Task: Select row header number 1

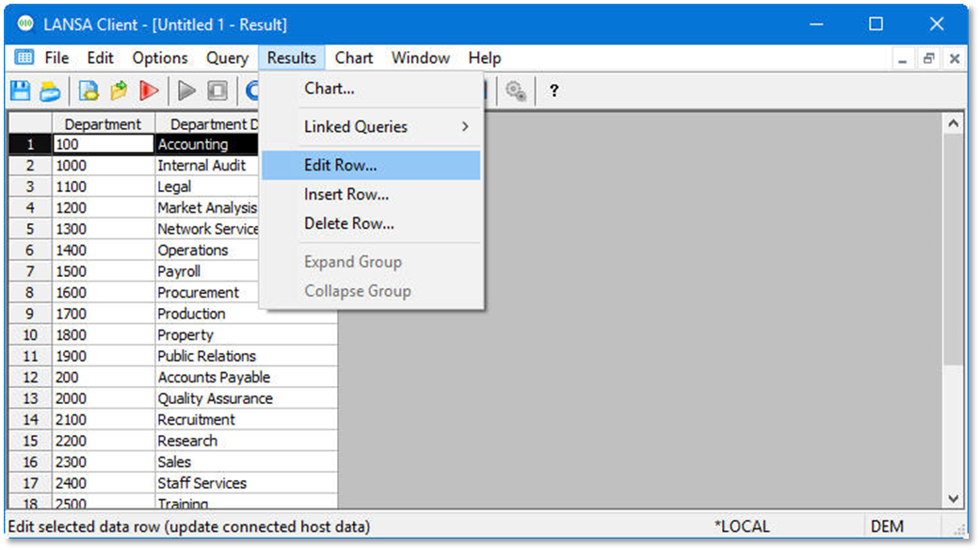Action: [x=30, y=144]
